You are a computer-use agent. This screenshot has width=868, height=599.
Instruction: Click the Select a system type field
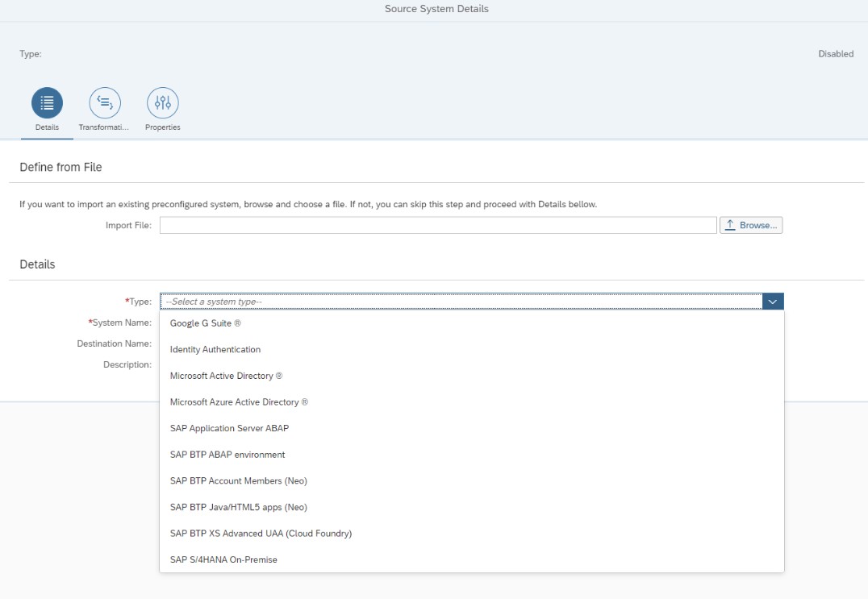point(461,302)
